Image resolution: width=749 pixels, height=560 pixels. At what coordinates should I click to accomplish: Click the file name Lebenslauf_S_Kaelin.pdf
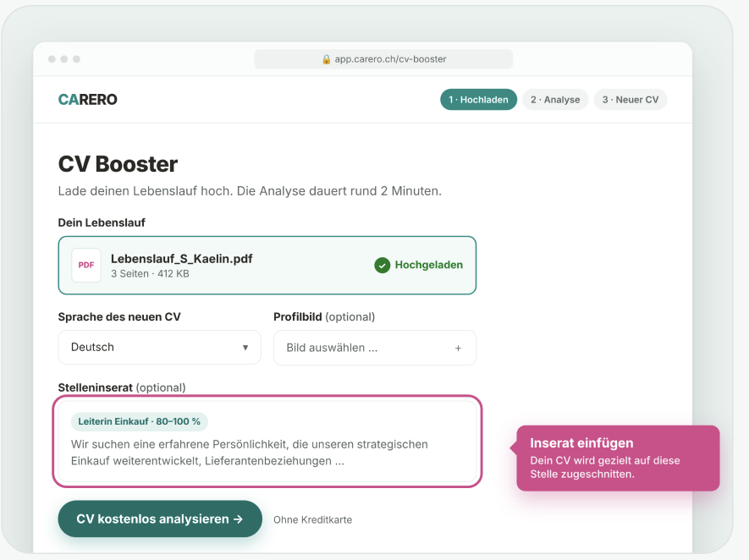point(181,259)
